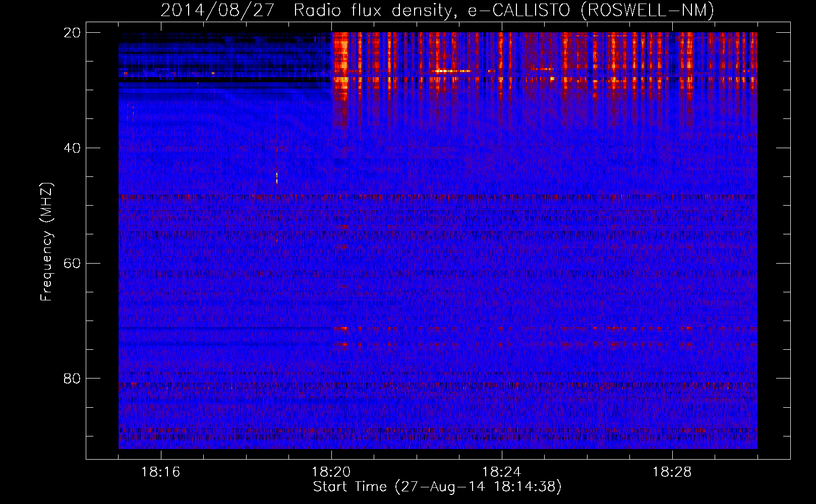
Task: Click the 18:20 time tick label
Action: click(331, 472)
